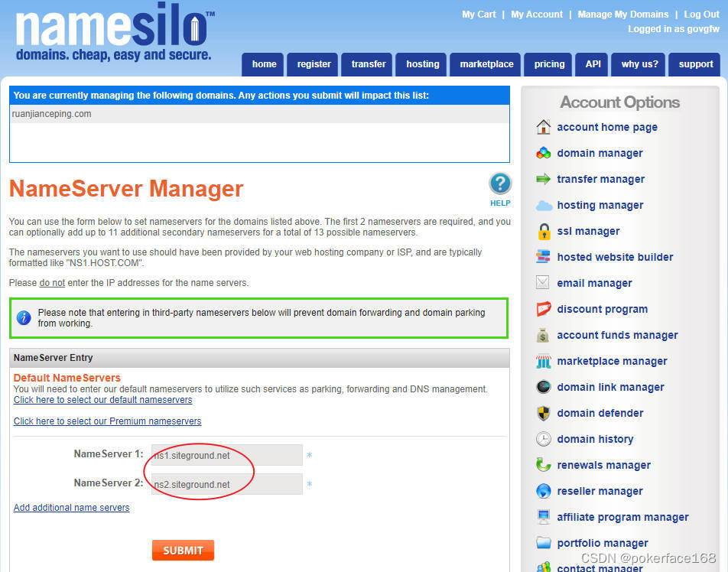The width and height of the screenshot is (728, 572).
Task: Open the transfer manager
Action: 601,179
